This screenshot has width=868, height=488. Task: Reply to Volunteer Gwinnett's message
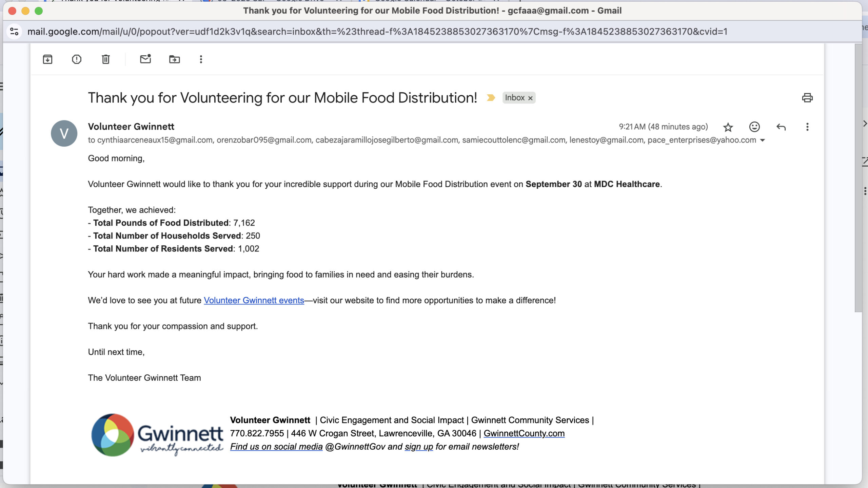click(781, 127)
